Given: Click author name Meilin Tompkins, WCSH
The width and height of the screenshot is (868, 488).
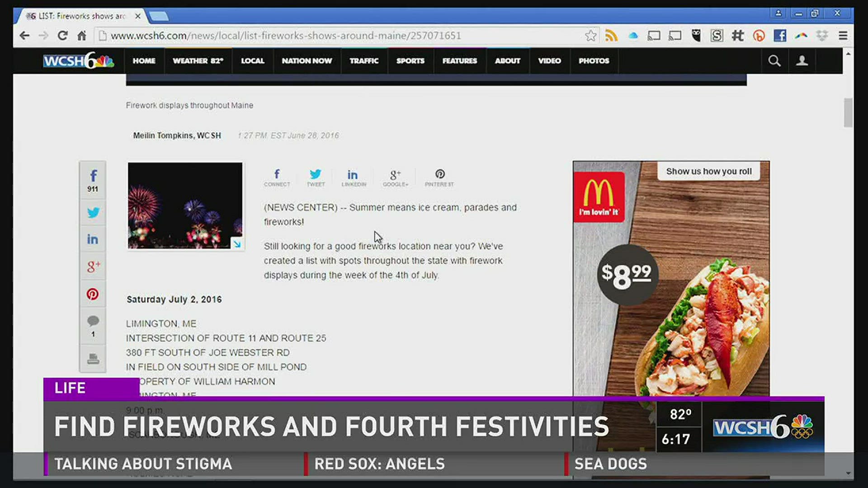Looking at the screenshot, I should tap(177, 136).
